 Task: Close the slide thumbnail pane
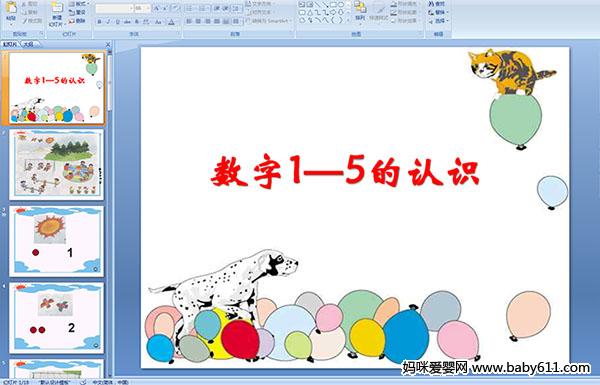click(x=108, y=44)
